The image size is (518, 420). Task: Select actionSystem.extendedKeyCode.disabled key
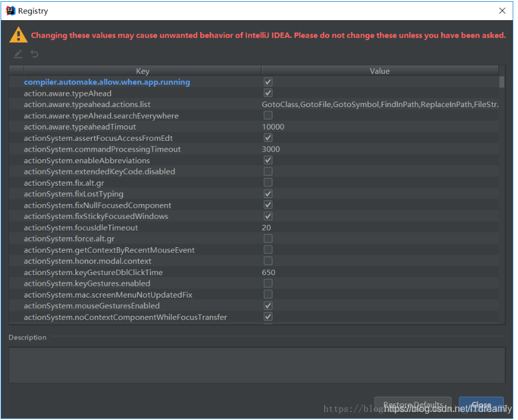[99, 172]
